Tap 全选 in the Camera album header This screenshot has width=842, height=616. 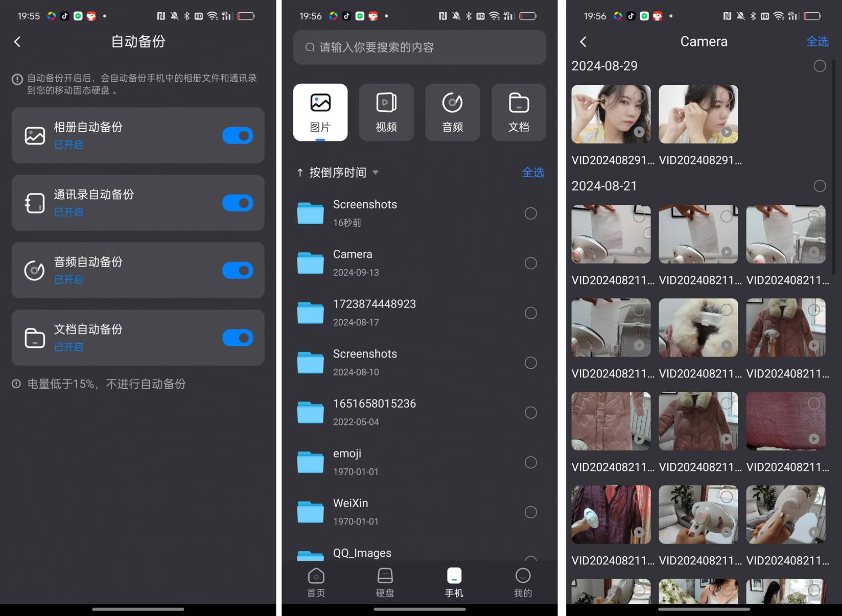pyautogui.click(x=817, y=41)
